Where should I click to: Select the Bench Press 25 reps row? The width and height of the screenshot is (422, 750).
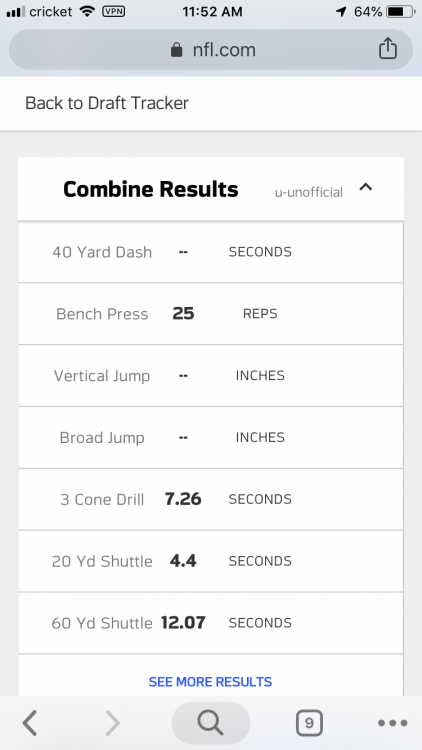211,314
